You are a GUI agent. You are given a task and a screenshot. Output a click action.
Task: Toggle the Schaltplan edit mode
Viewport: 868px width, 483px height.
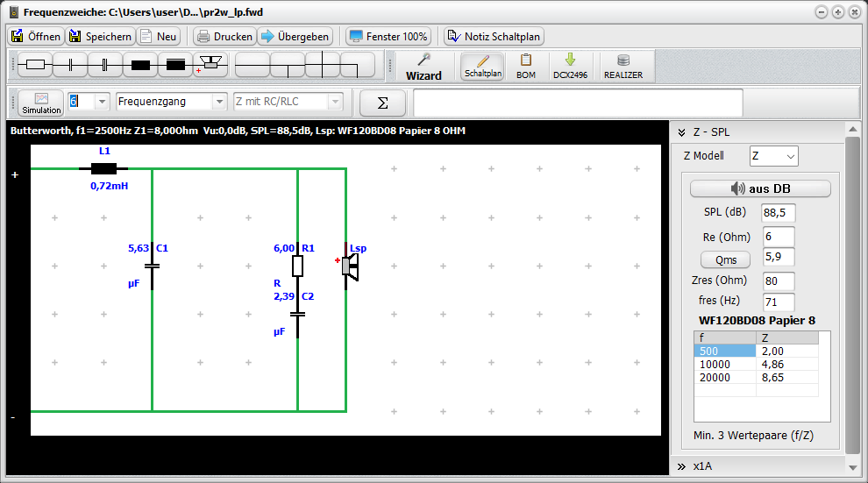[x=482, y=67]
